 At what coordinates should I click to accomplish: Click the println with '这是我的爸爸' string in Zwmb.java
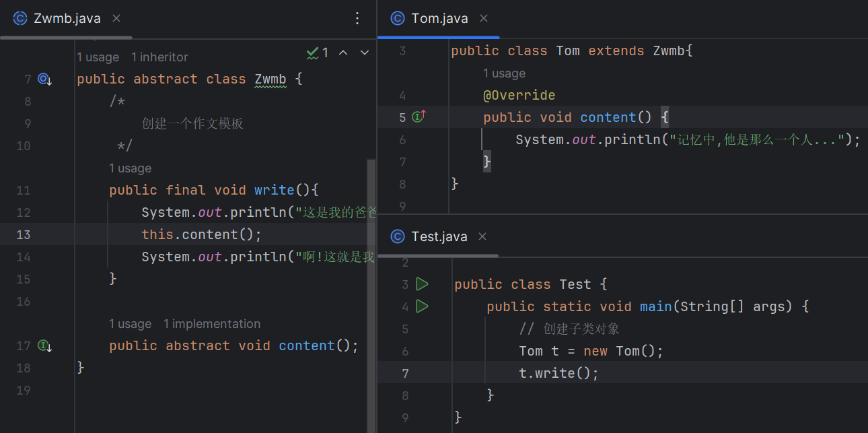pos(259,213)
